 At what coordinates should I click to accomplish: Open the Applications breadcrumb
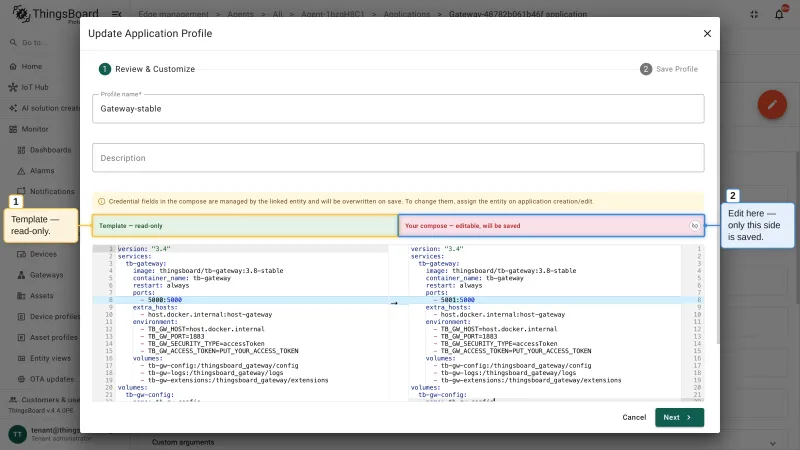[x=407, y=14]
